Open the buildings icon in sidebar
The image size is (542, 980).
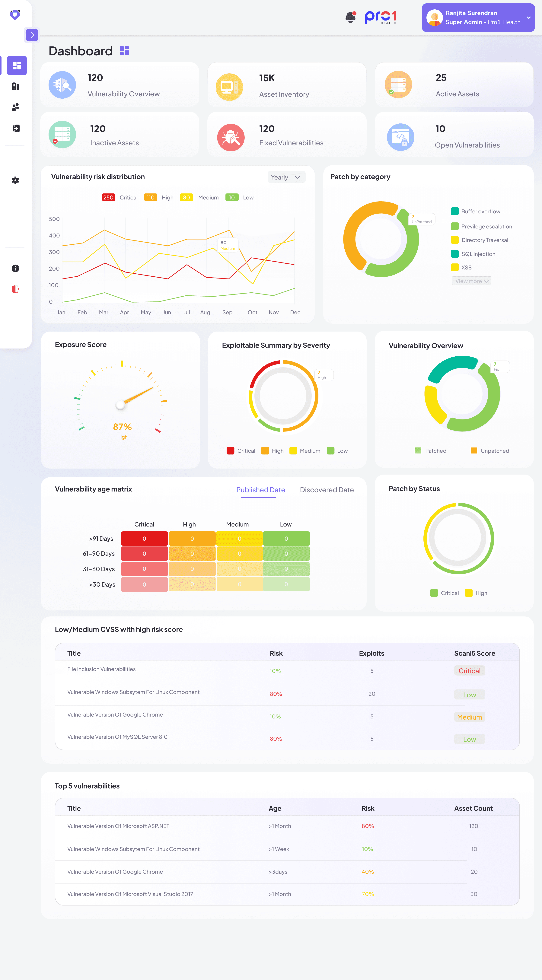pos(15,86)
